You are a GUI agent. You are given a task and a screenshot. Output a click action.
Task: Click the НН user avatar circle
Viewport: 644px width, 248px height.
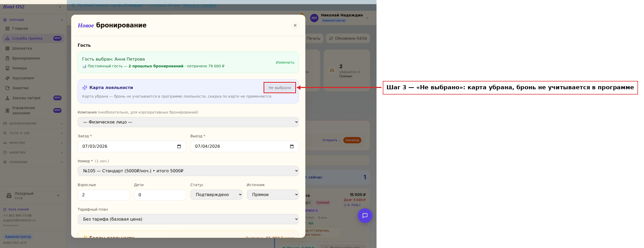pos(314,18)
